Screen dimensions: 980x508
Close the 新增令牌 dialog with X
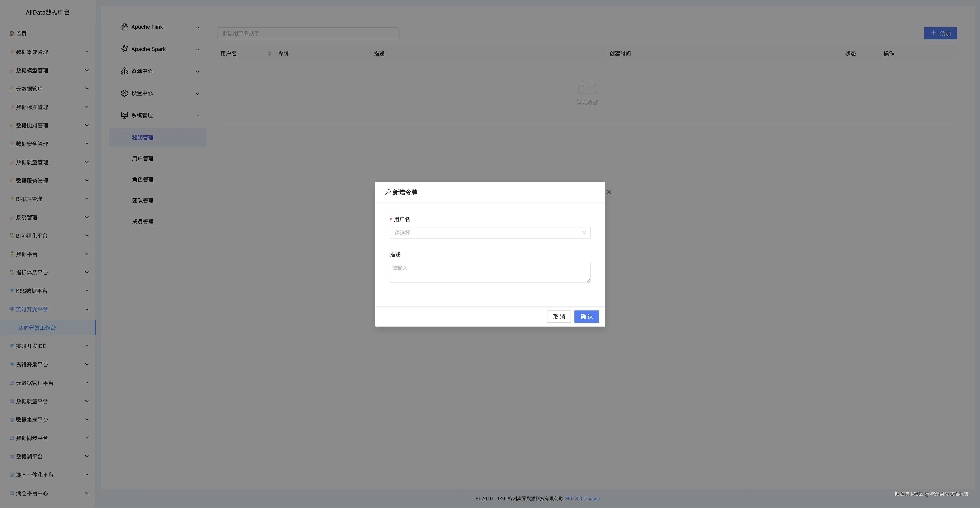pyautogui.click(x=609, y=192)
